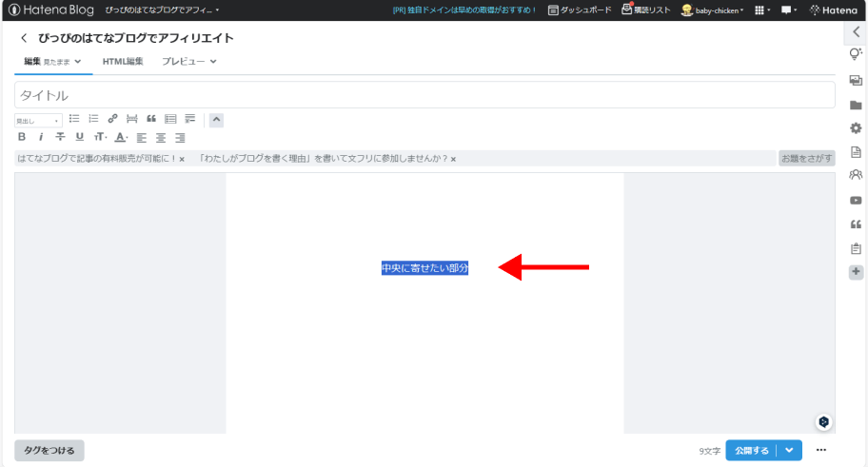Open the past articles document panel

(856, 152)
